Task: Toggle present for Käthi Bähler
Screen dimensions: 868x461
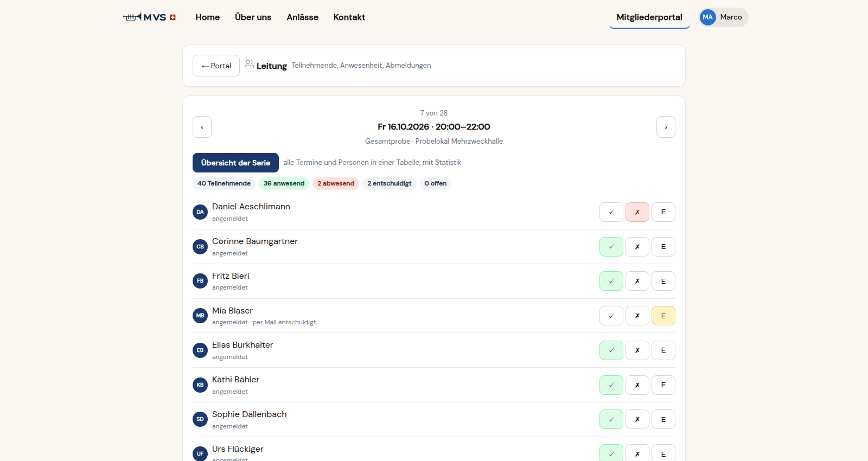Action: pyautogui.click(x=611, y=385)
